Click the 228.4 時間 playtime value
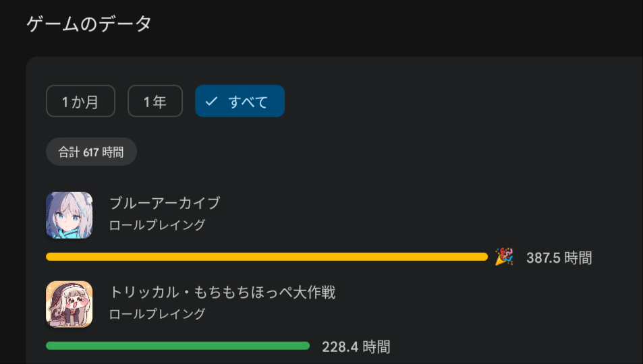 tap(356, 346)
